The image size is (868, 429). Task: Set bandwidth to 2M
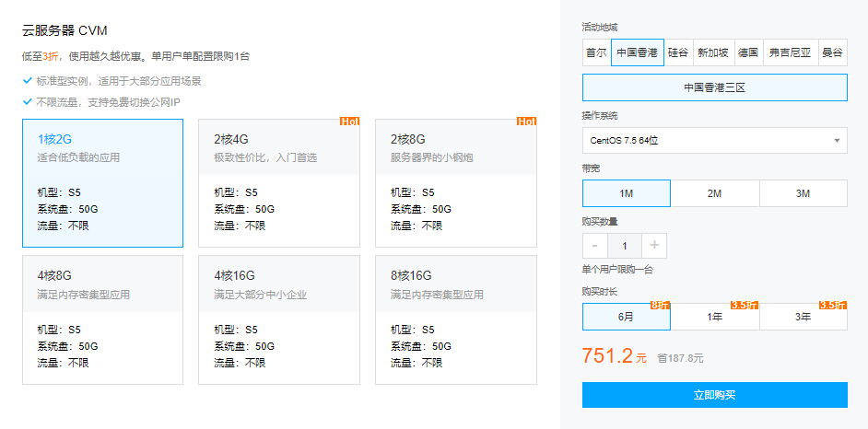(x=715, y=193)
